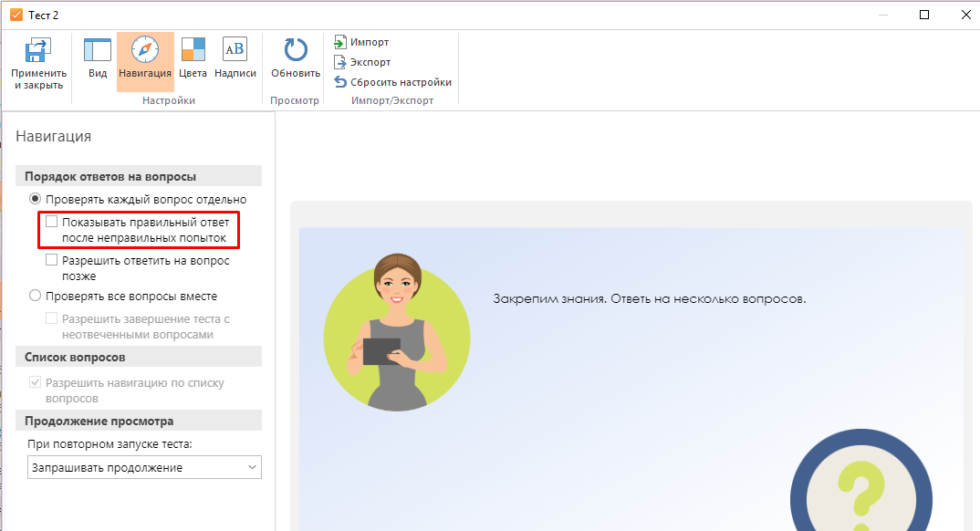The width and height of the screenshot is (980, 531).
Task: Click the Импорт button
Action: pyautogui.click(x=361, y=42)
